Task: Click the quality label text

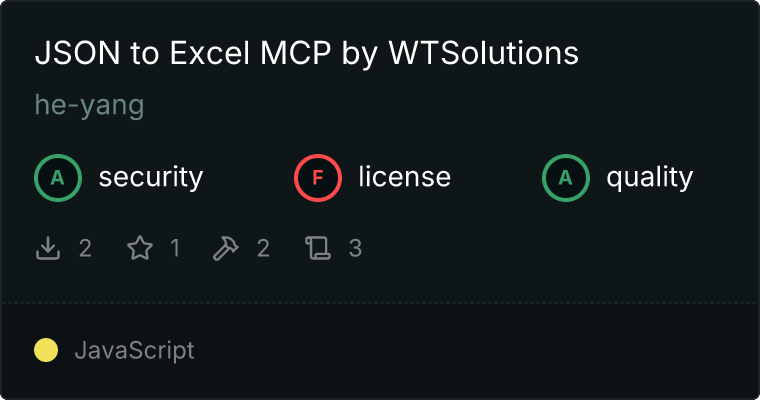Action: (x=650, y=177)
